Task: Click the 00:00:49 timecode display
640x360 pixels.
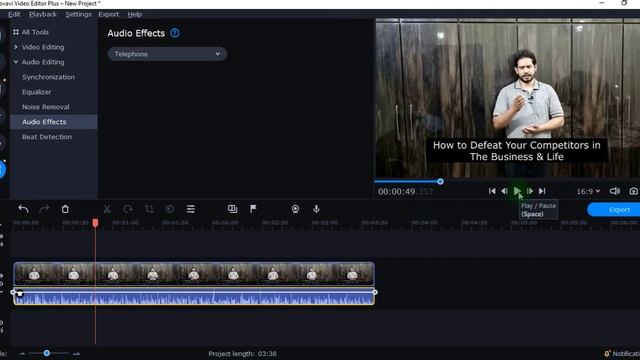Action: (x=396, y=191)
